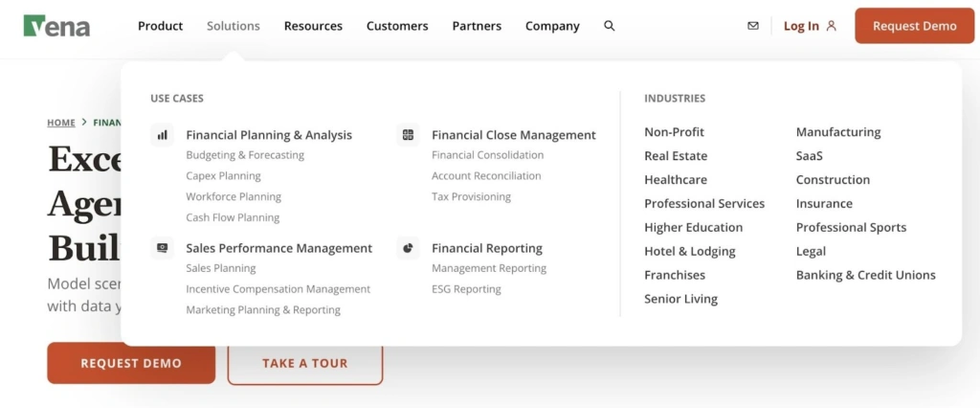This screenshot has width=980, height=408.
Task: Open the Customers menu
Action: tap(397, 26)
